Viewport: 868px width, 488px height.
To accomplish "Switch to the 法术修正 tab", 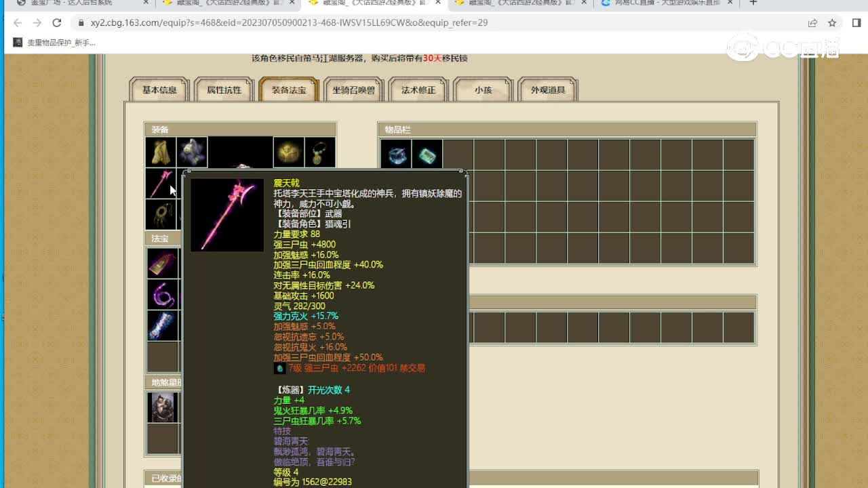I will 418,90.
